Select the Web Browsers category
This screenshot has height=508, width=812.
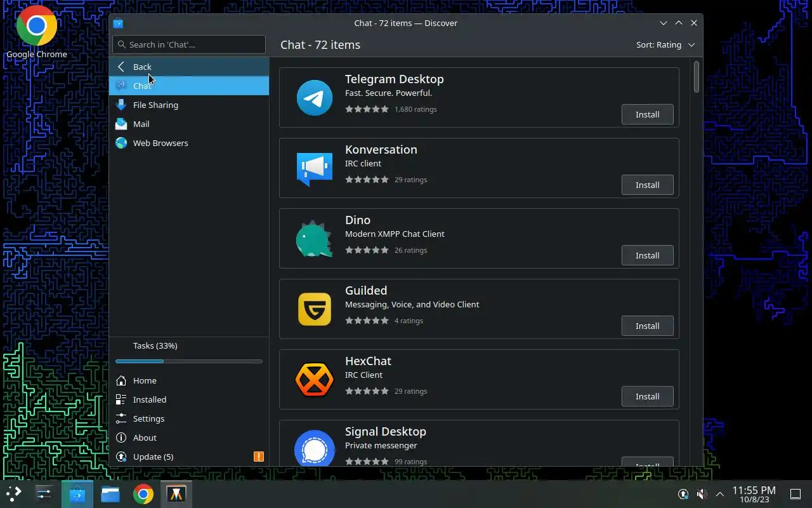pos(189,143)
